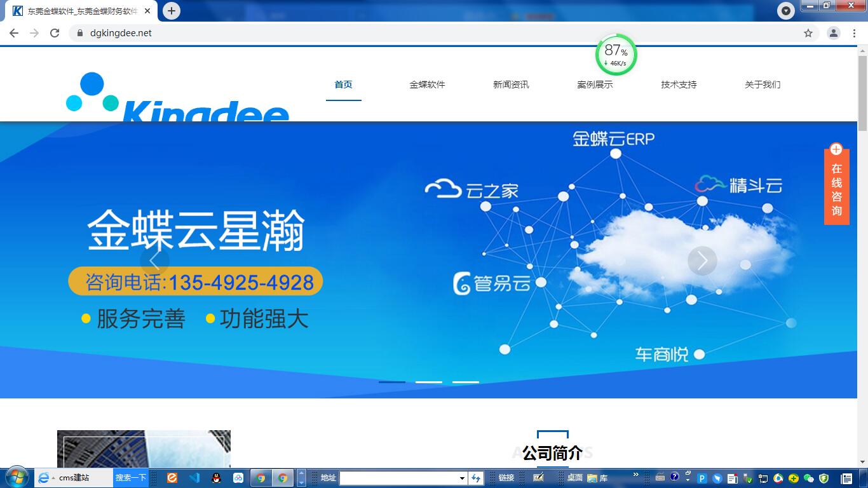
Task: Select first carousel indicator
Action: [392, 382]
